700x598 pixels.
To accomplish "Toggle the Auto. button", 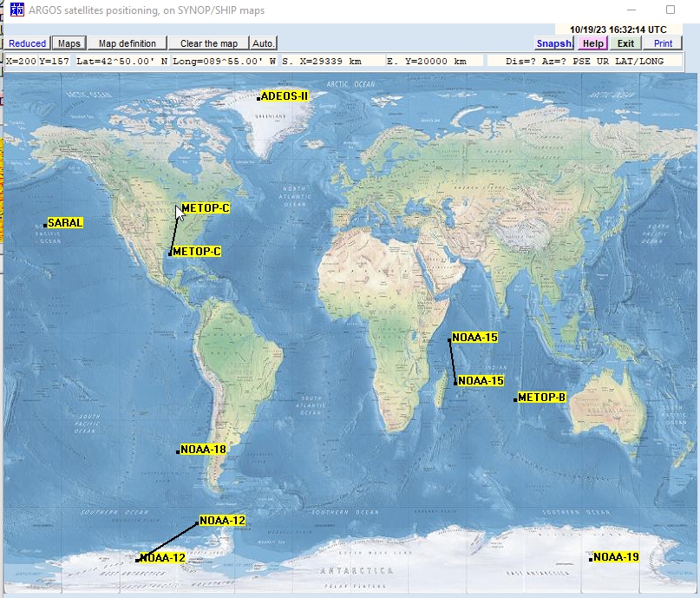I will [x=263, y=43].
